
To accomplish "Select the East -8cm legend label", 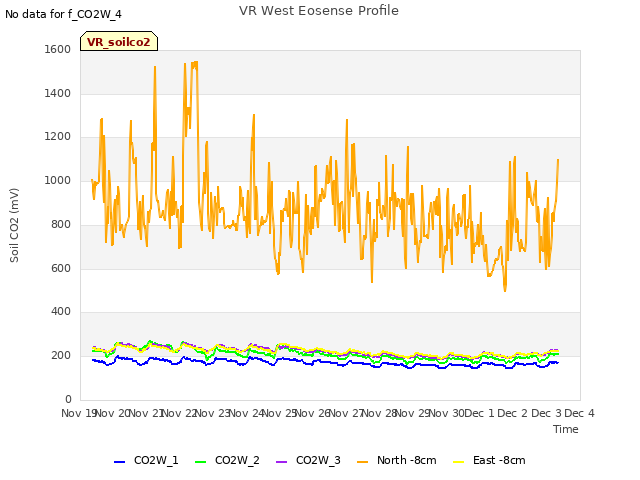I will pyautogui.click(x=499, y=460).
